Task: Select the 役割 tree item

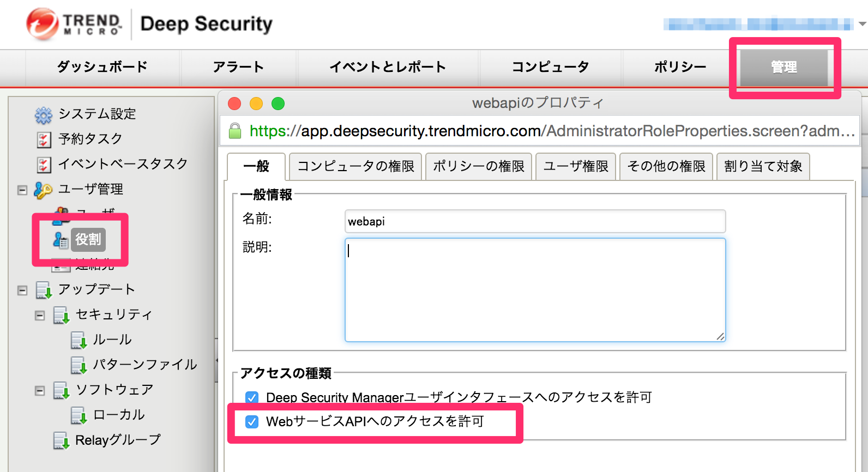Action: tap(88, 240)
